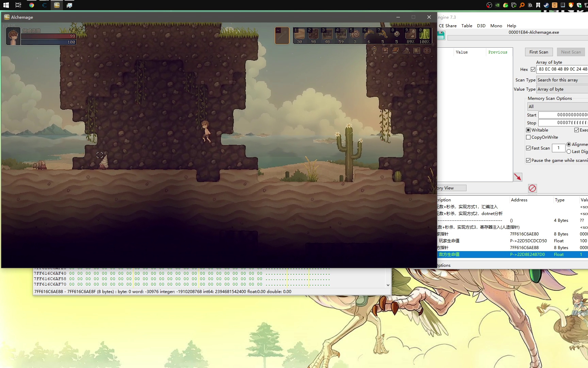The height and width of the screenshot is (368, 588).
Task: Click the Start address field
Action: [563, 115]
